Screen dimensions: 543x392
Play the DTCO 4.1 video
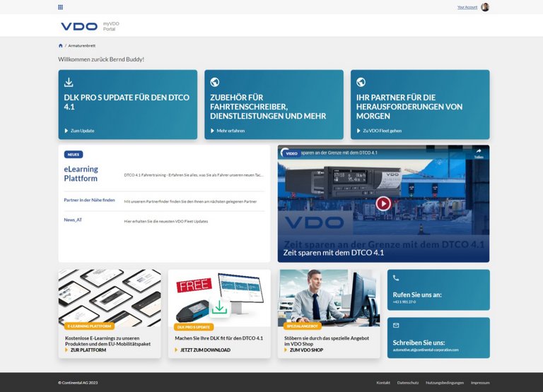click(x=383, y=203)
